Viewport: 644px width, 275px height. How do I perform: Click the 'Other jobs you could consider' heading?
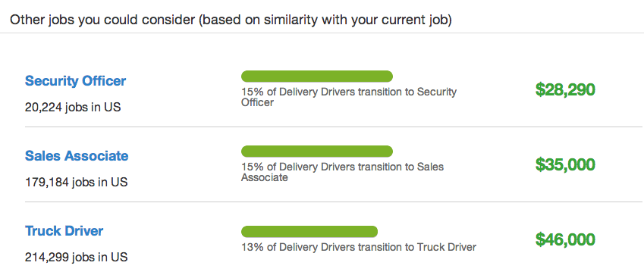(102, 20)
